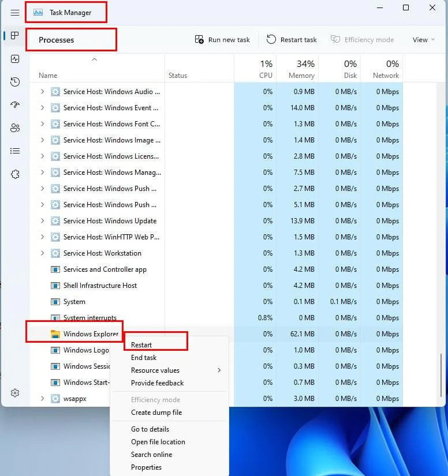This screenshot has height=476, width=448.
Task: Click Run new task button
Action: 222,40
